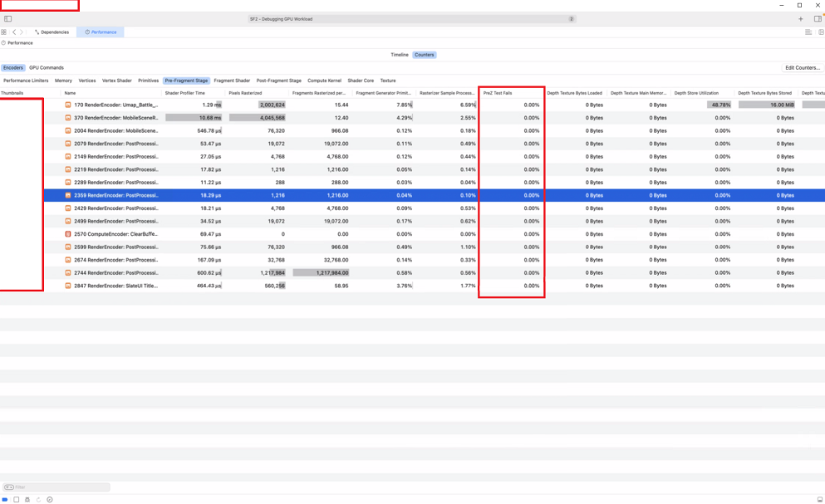Sort by Shader Profiler Time column header
The height and width of the screenshot is (504, 825).
[184, 93]
